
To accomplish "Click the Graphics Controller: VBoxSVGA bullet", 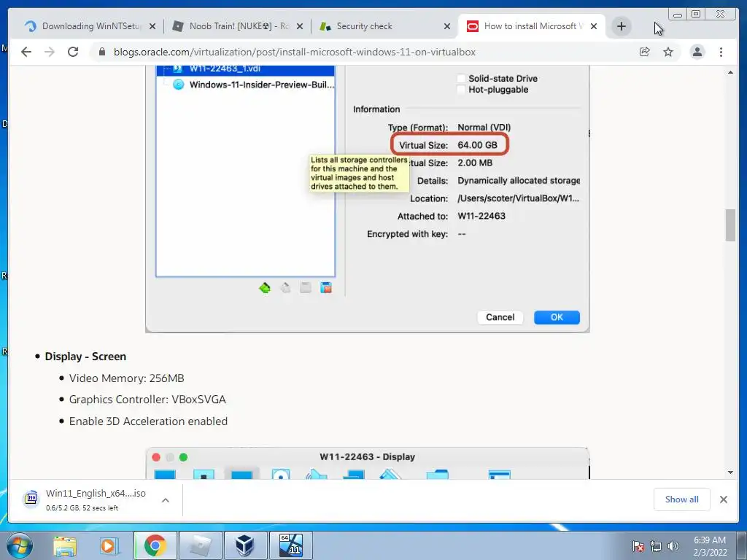I will pyautogui.click(x=147, y=400).
